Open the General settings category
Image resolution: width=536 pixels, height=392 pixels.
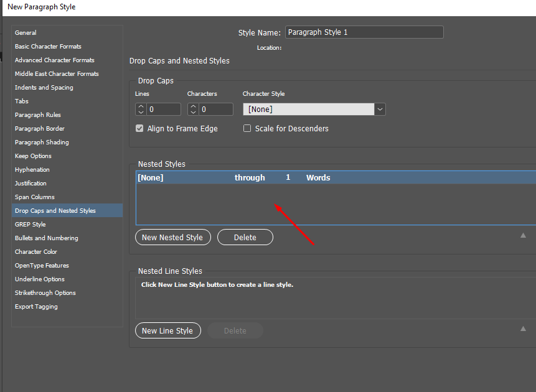(26, 33)
